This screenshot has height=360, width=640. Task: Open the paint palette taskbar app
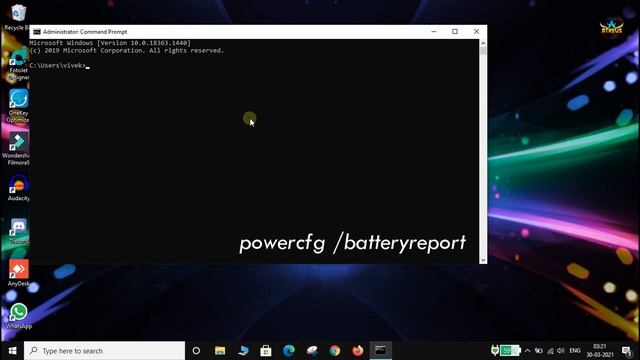(x=312, y=351)
